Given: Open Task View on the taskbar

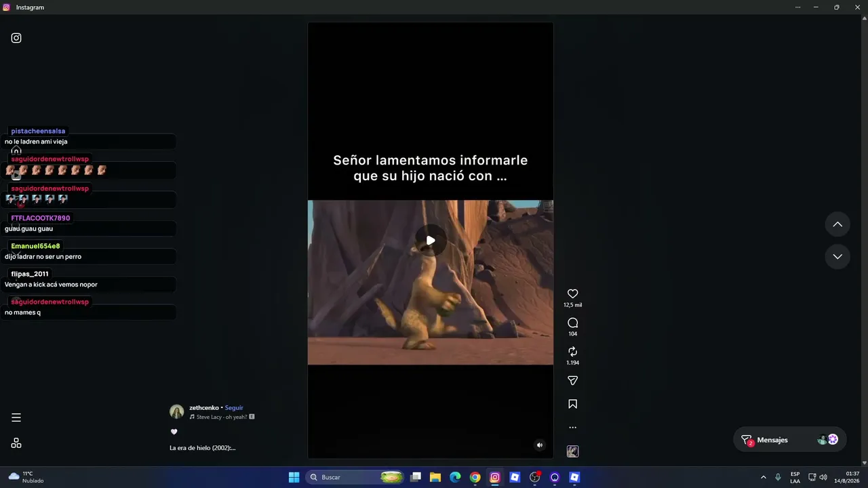Looking at the screenshot, I should click(416, 477).
